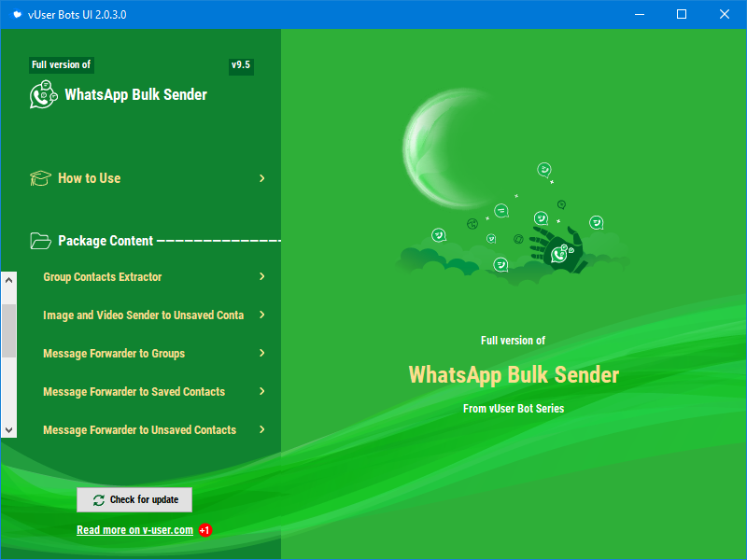Click the large WhatsApp Bulk Sender title
Viewport: 747px width, 560px height.
[x=514, y=375]
